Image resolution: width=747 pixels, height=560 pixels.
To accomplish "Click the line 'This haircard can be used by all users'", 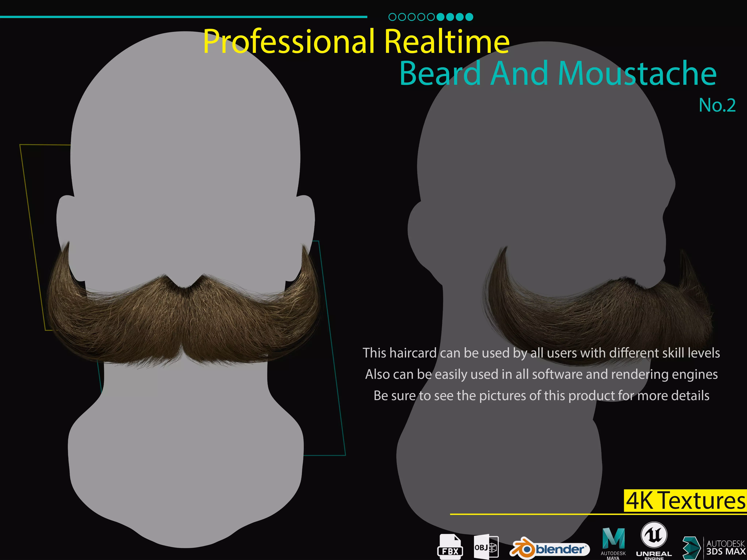I will pyautogui.click(x=541, y=353).
